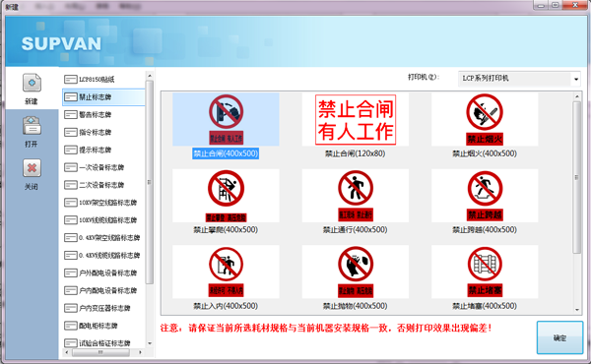Click the 禁止通行(400x500) caption text
The width and height of the screenshot is (591, 364).
[355, 229]
